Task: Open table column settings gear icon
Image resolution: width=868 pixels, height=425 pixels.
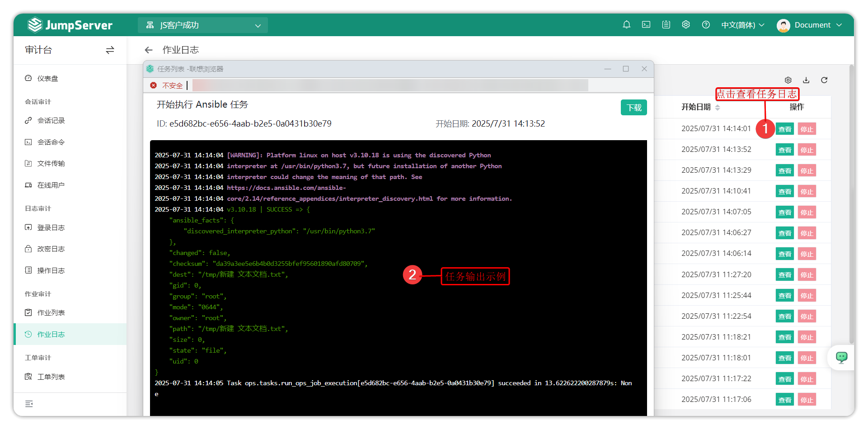Action: (x=788, y=80)
